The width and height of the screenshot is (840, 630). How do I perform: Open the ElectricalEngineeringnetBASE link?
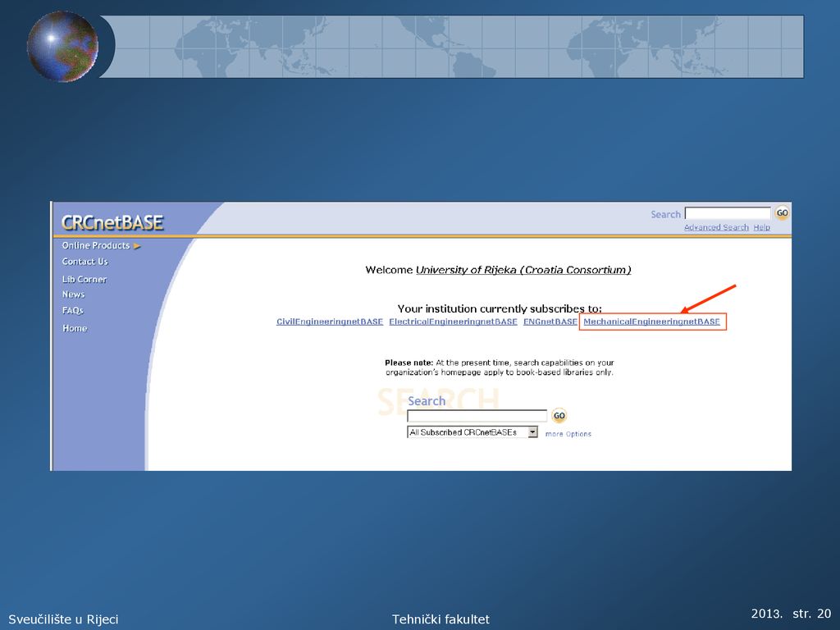click(x=453, y=322)
